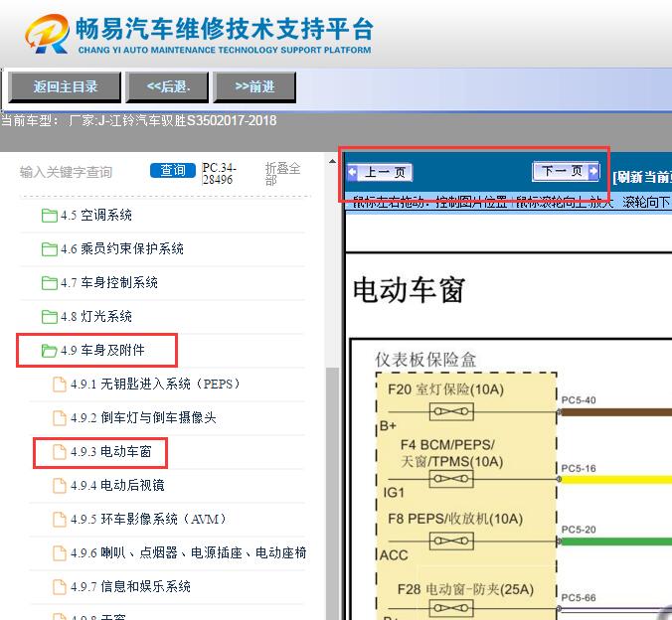The height and width of the screenshot is (620, 672).
Task: Go back with <<后退 button
Action: [168, 87]
